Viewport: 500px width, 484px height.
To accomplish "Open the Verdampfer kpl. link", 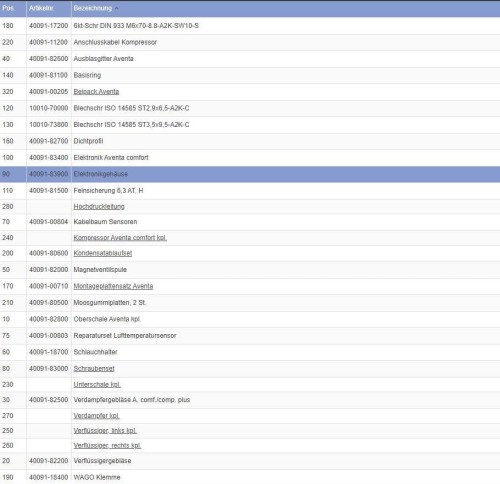I will 96,416.
